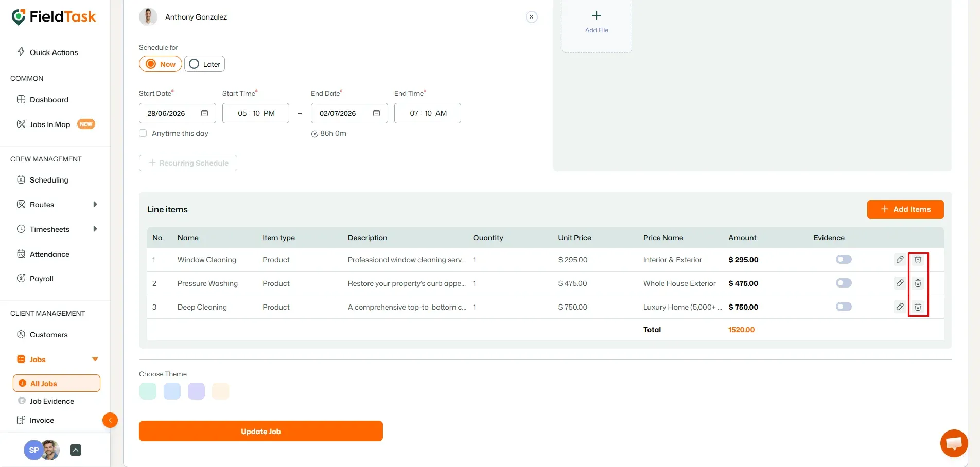Viewport: 980px width, 467px height.
Task: Open the Dashboard page
Action: [x=49, y=100]
